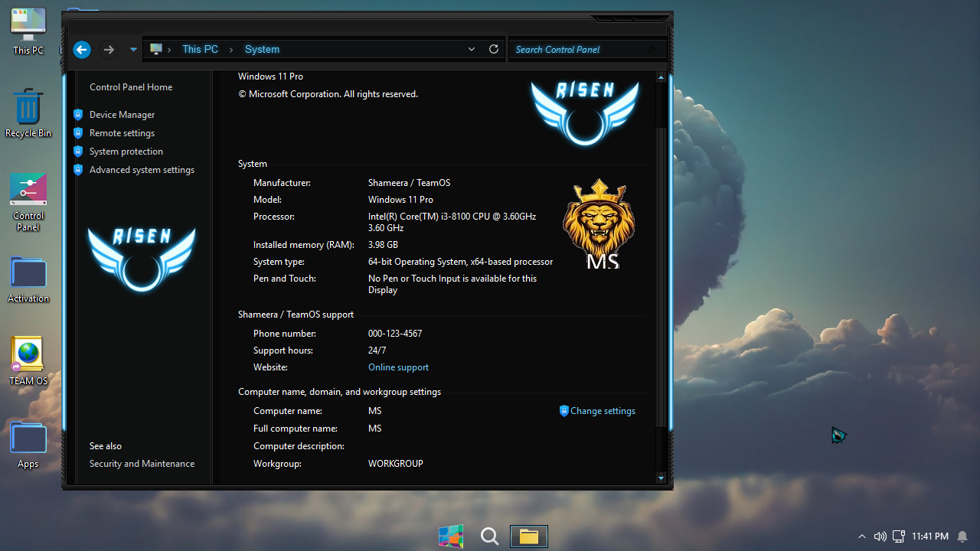Select the Recycle Bin desktop icon
The image size is (980, 551).
[x=28, y=113]
